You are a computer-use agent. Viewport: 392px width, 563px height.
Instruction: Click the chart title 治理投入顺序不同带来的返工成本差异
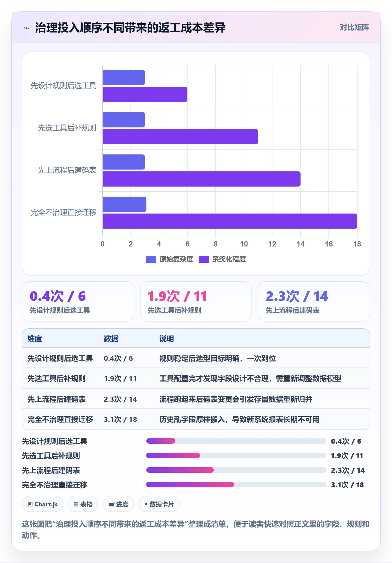point(130,28)
